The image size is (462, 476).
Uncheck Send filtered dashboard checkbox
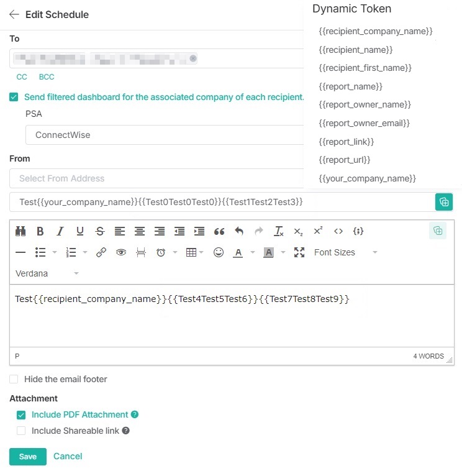pos(14,97)
